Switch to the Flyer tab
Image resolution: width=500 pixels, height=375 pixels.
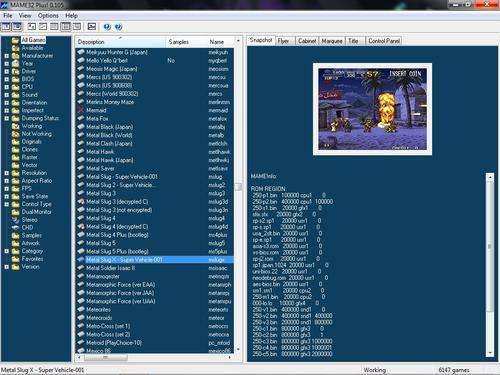tap(284, 41)
